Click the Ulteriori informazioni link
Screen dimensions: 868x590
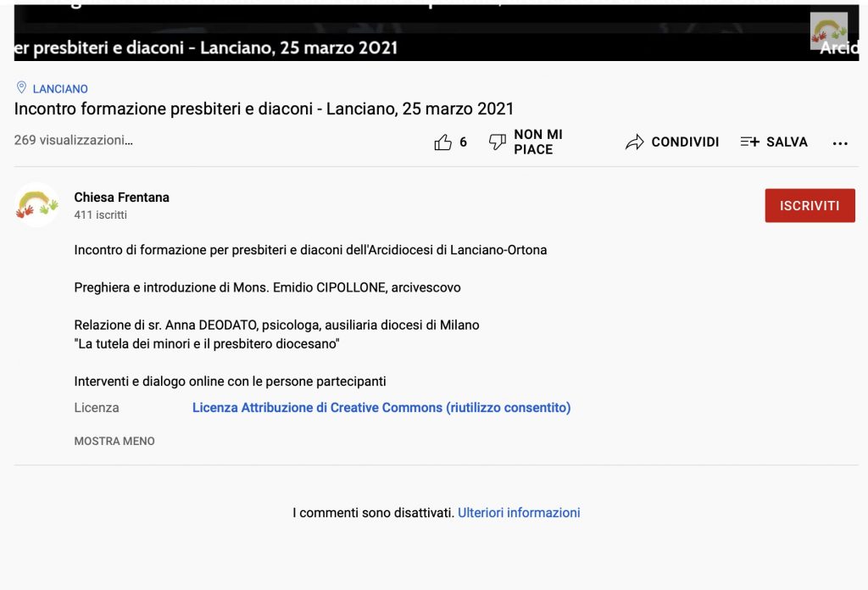click(519, 513)
